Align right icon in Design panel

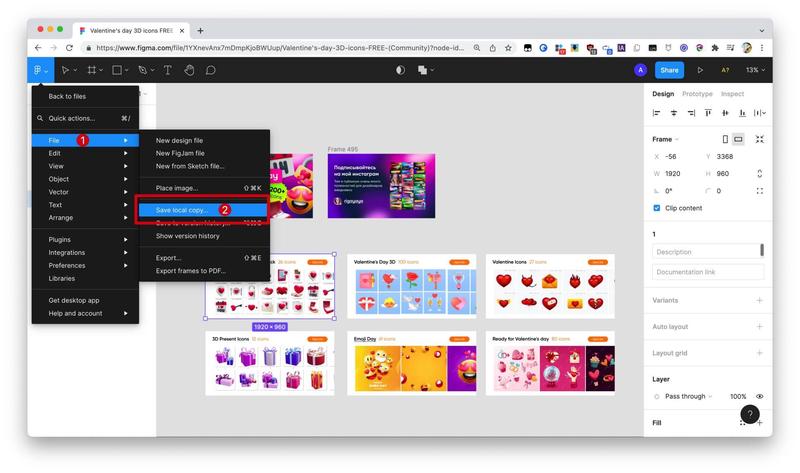pyautogui.click(x=691, y=113)
